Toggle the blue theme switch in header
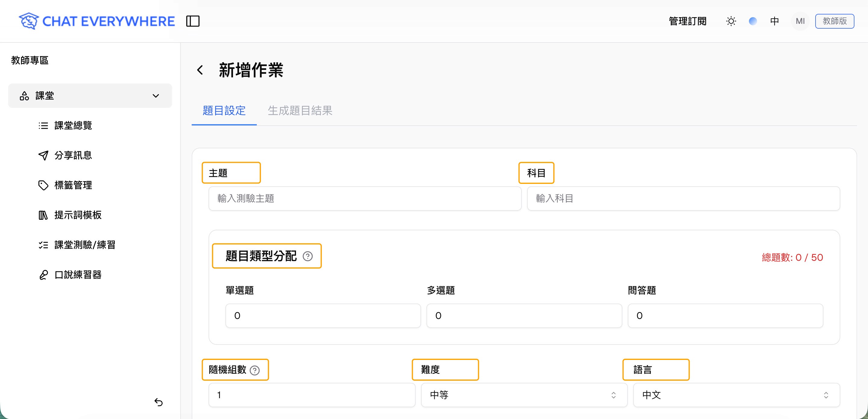The height and width of the screenshot is (419, 868). (x=753, y=21)
